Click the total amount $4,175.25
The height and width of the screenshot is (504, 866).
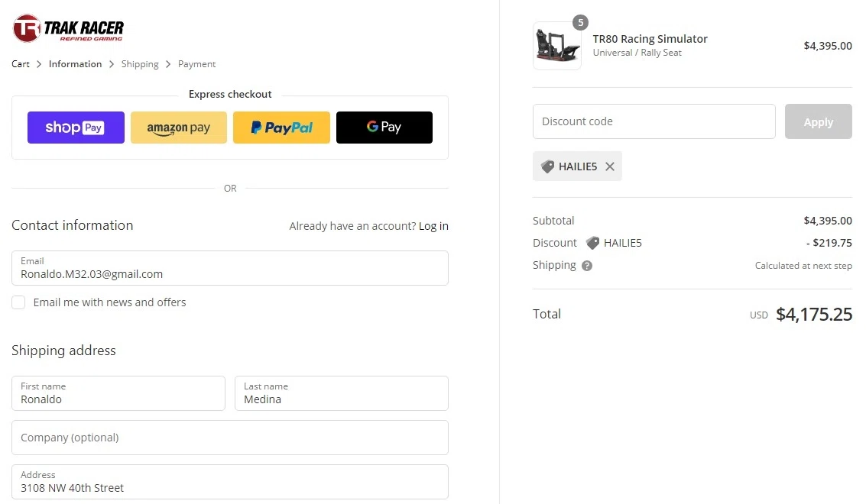pos(814,314)
